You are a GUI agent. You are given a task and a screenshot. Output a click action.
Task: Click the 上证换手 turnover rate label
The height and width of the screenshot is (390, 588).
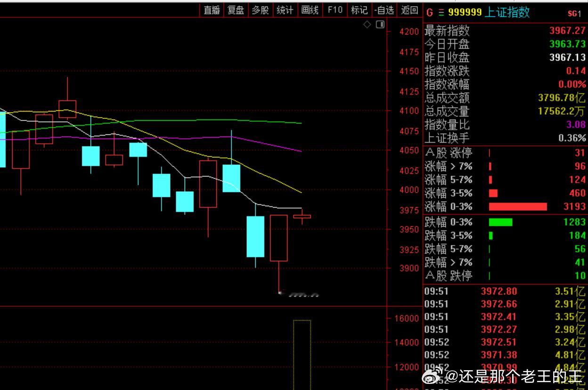click(x=447, y=138)
